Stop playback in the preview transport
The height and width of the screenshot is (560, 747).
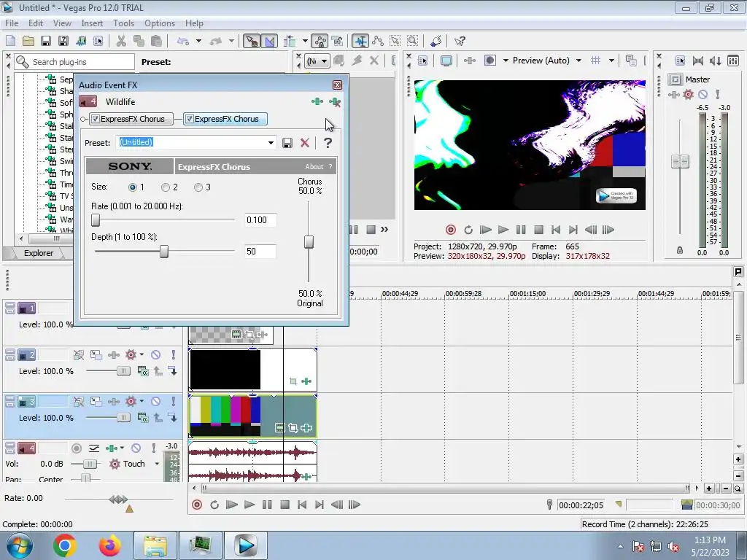(539, 230)
